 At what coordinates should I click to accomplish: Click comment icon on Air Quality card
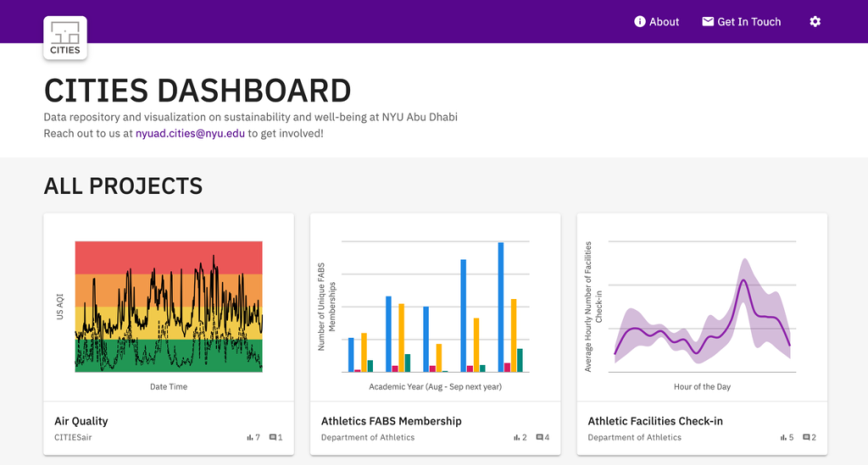pyautogui.click(x=272, y=437)
